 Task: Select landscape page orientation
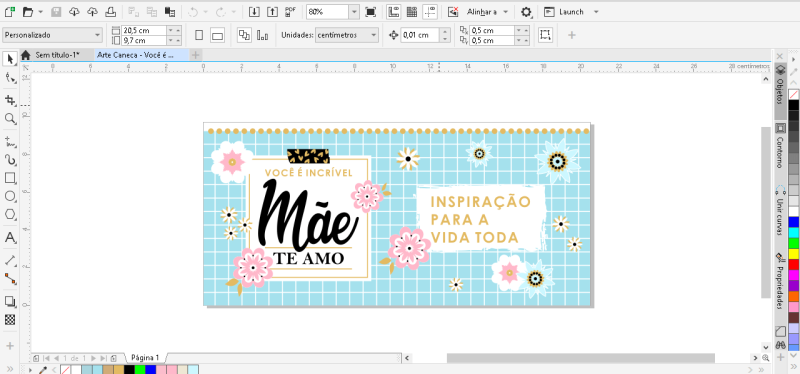217,35
